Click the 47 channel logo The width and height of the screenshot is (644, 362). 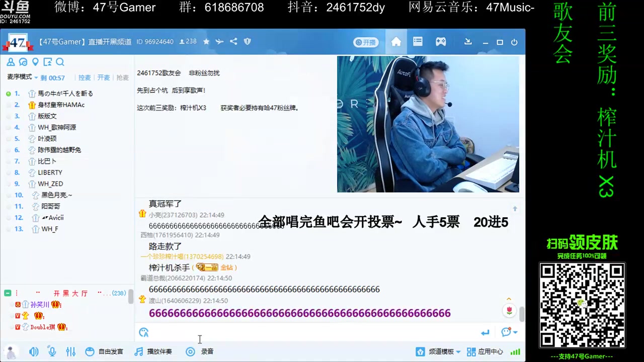18,43
